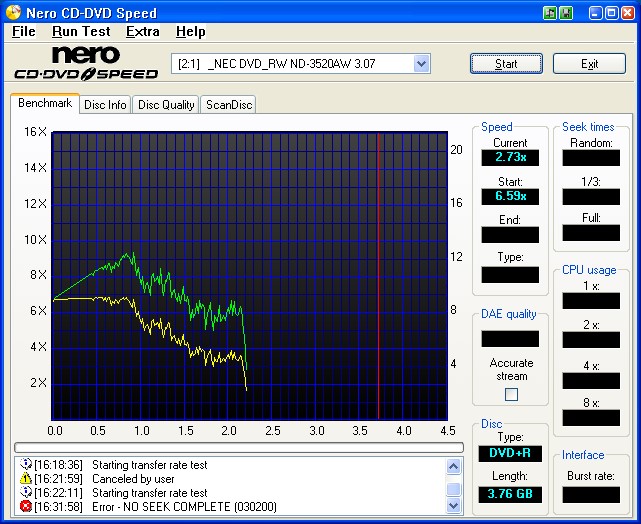Click the Exit button
Viewport: 641px width, 524px height.
coord(589,64)
